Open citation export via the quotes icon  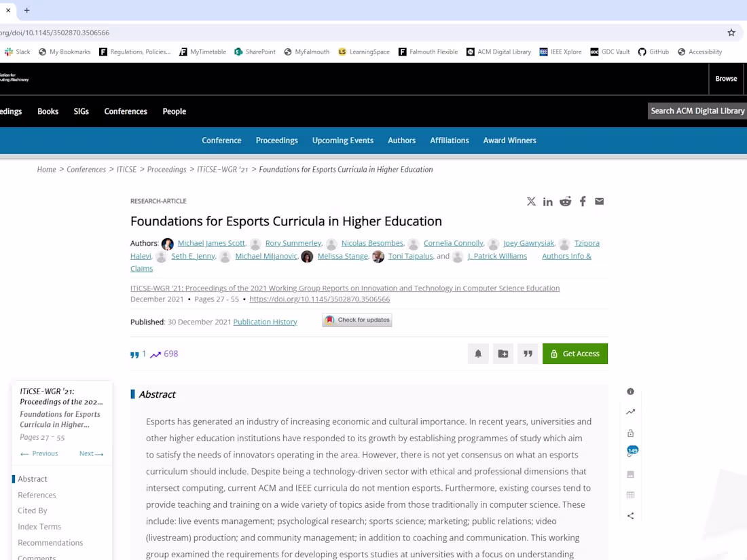point(528,353)
